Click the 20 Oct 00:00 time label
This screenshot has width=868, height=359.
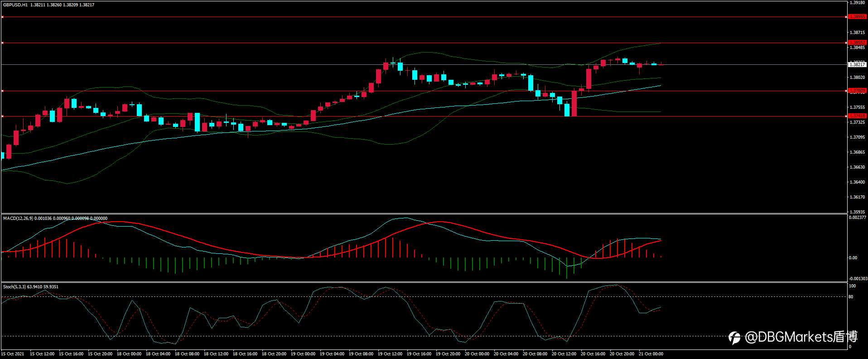pos(477,354)
